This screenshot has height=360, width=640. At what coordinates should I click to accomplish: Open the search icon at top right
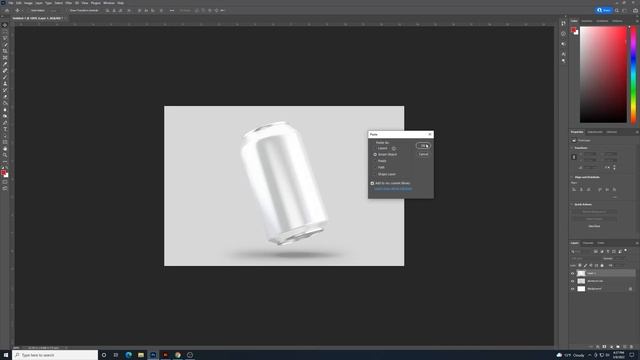pos(617,11)
